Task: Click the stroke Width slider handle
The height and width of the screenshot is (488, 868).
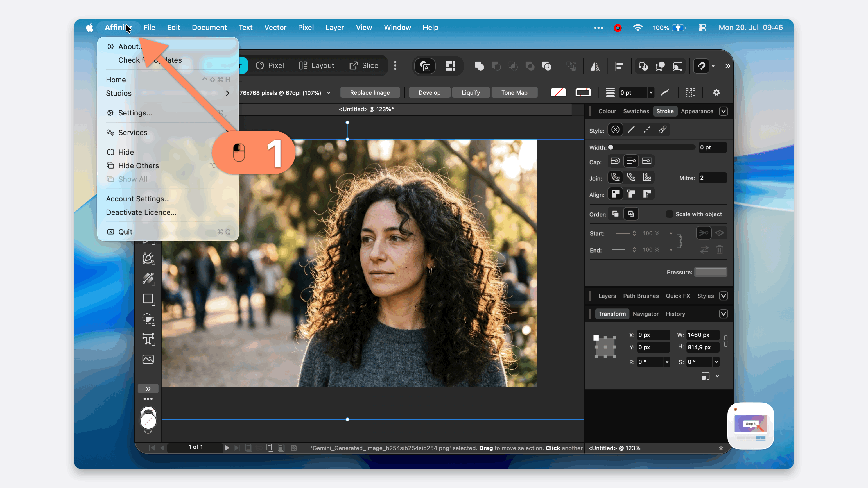Action: [611, 147]
